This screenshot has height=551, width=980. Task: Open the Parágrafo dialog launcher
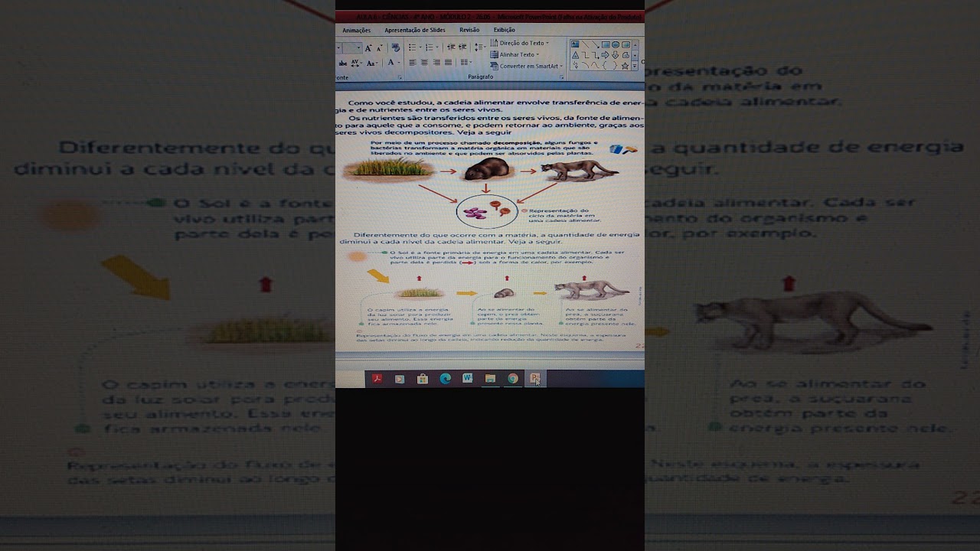point(560,77)
